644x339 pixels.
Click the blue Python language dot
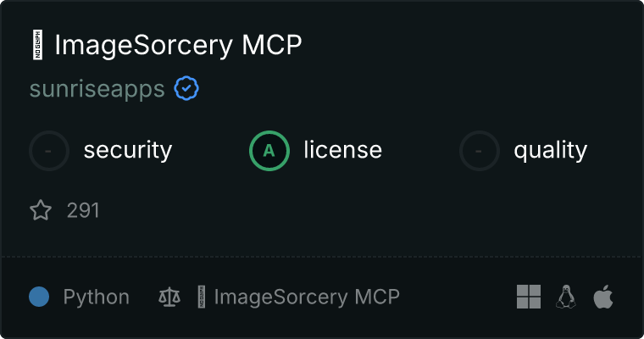(39, 297)
